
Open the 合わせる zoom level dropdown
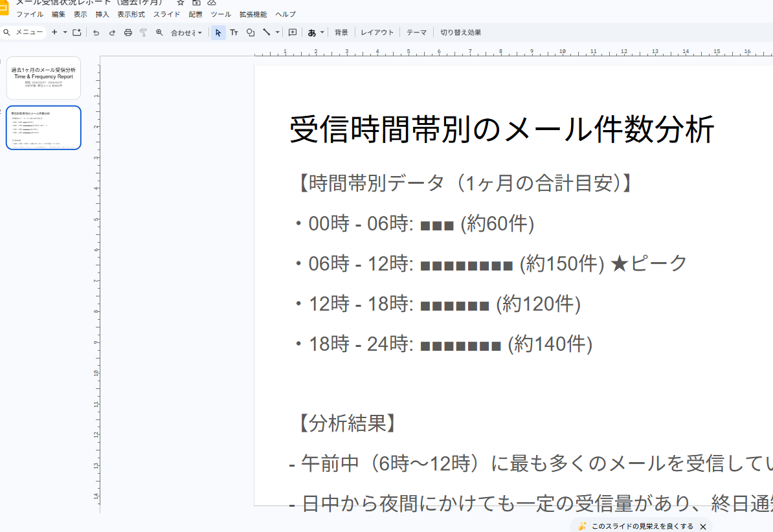point(186,32)
